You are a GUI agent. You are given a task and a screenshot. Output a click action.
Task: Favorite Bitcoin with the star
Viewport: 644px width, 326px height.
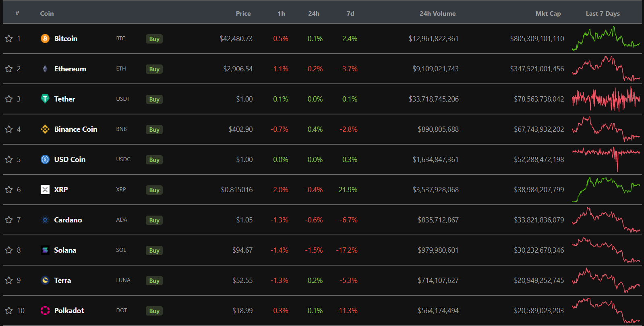coord(9,38)
